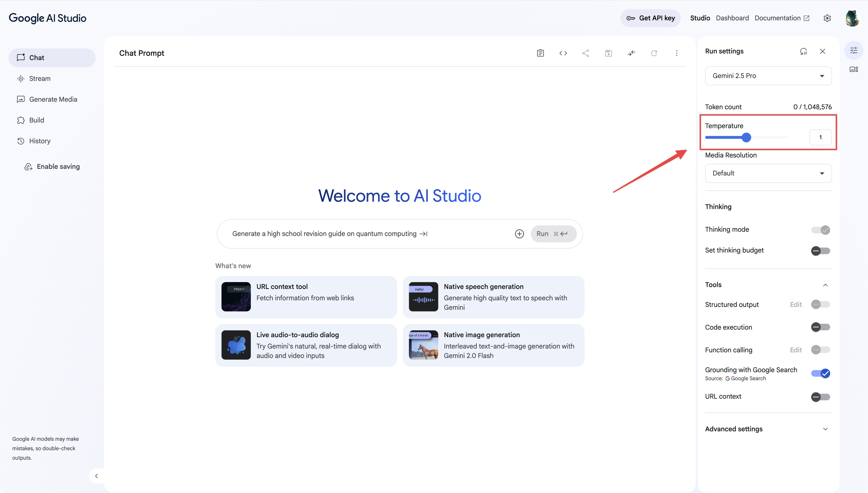This screenshot has width=868, height=493.
Task: Disable Grounding with Google Search toggle
Action: click(820, 374)
